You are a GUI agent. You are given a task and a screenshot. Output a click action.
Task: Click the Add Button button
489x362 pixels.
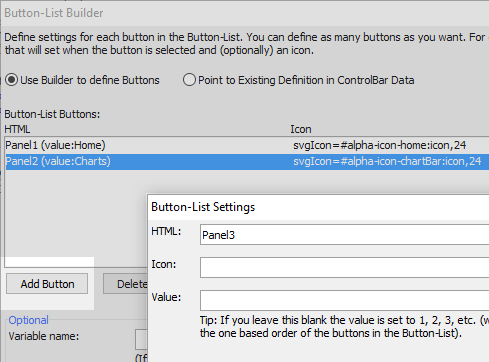(47, 284)
